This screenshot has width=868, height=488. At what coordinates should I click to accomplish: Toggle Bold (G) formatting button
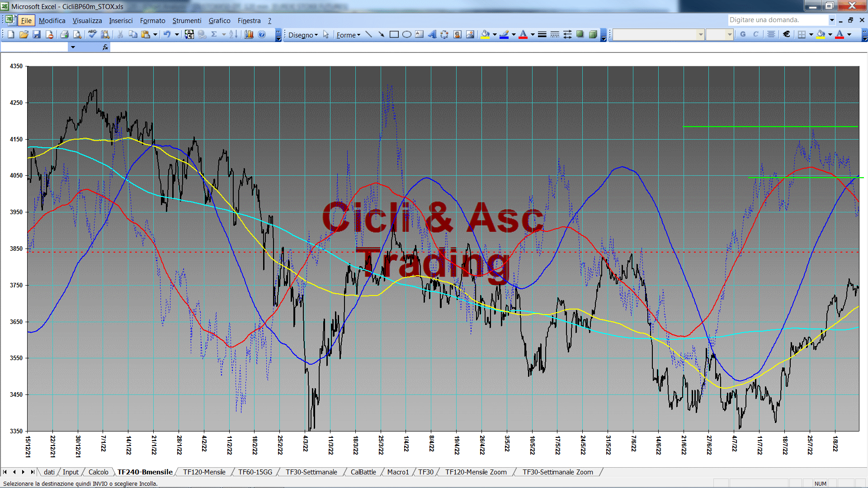pyautogui.click(x=743, y=35)
